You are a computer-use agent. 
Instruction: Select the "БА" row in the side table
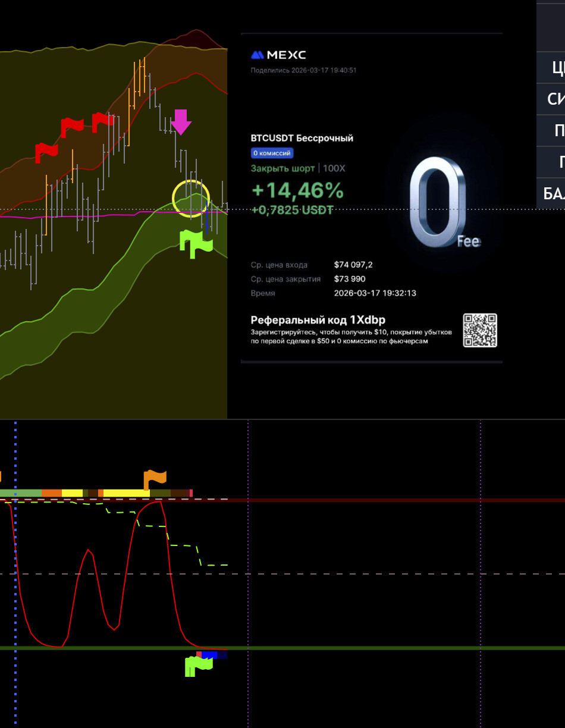[553, 193]
